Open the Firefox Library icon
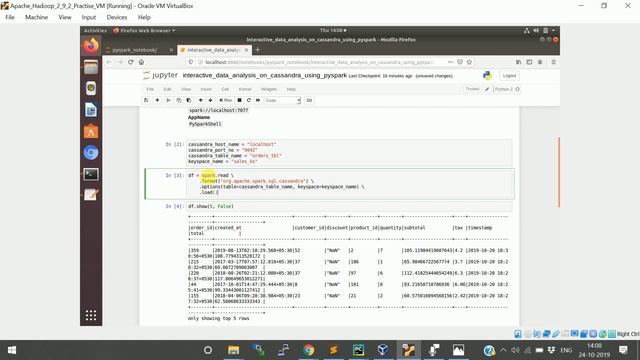Viewport: 640px width, 360px height. click(518, 62)
